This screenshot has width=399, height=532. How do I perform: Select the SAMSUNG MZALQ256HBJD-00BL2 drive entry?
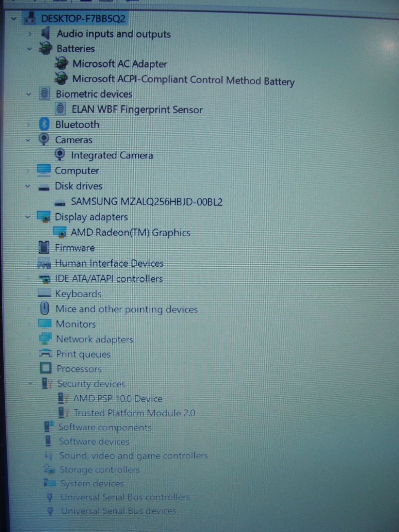(x=147, y=201)
